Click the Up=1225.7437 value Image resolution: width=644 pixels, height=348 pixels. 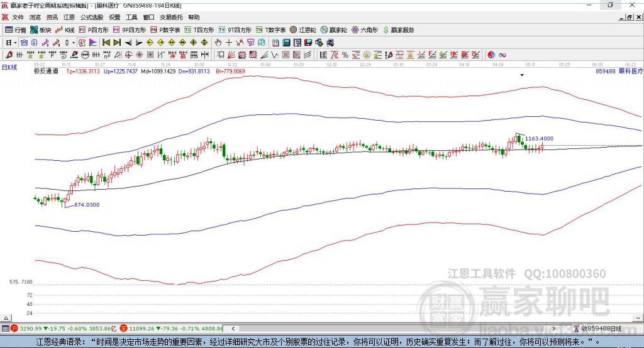tap(120, 71)
